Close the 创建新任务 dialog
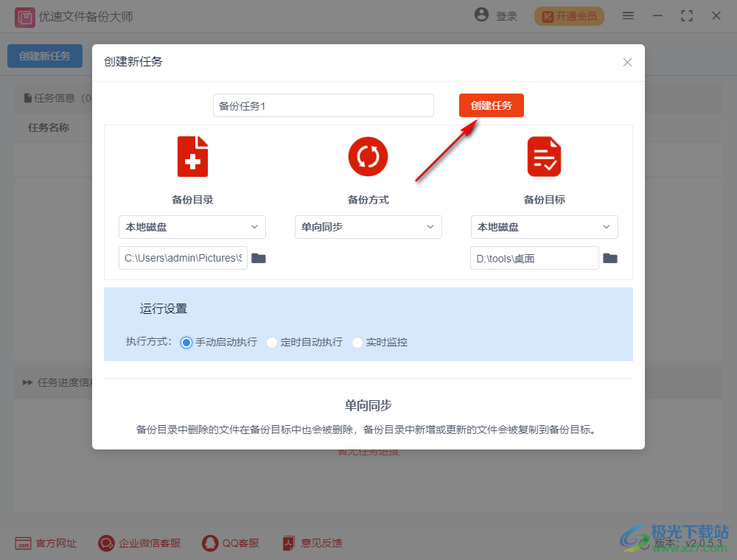The height and width of the screenshot is (560, 737). pos(627,62)
